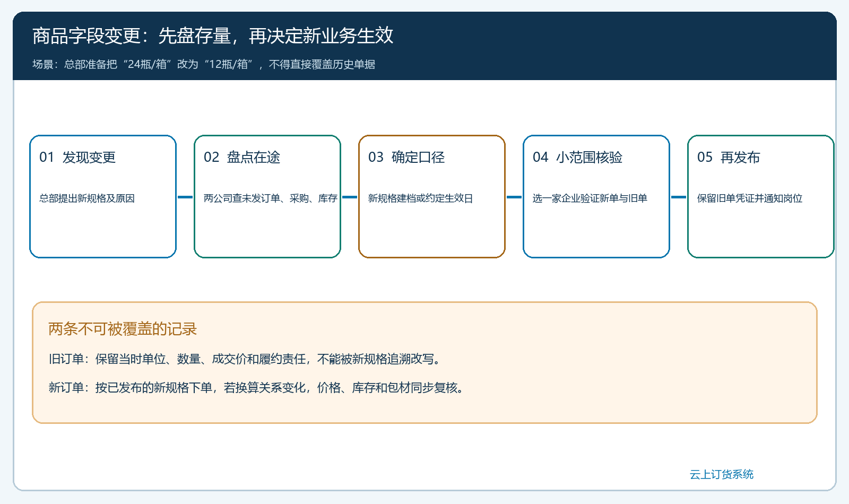Click the text 总部提出新规格及原因
The height and width of the screenshot is (504, 849).
tap(87, 198)
